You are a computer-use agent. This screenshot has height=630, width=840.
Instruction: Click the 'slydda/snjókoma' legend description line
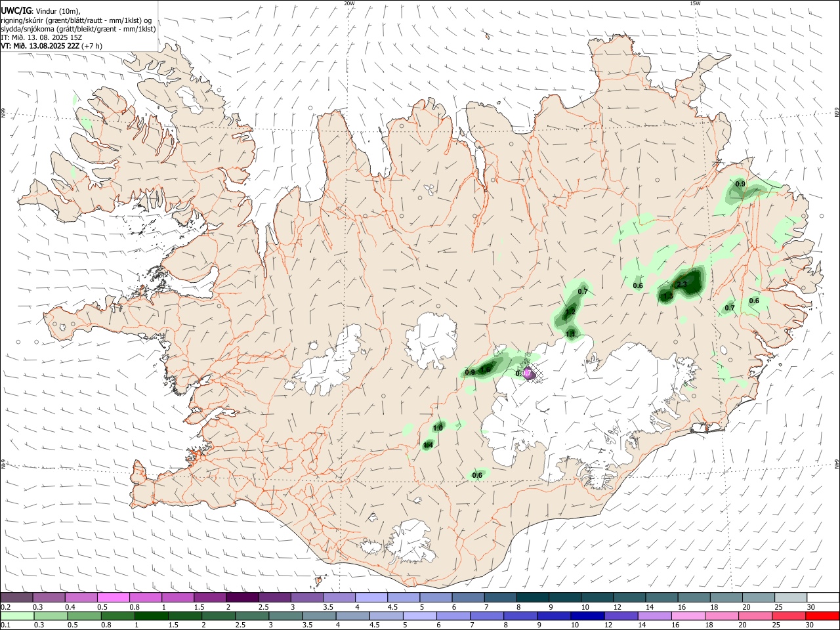pyautogui.click(x=79, y=29)
